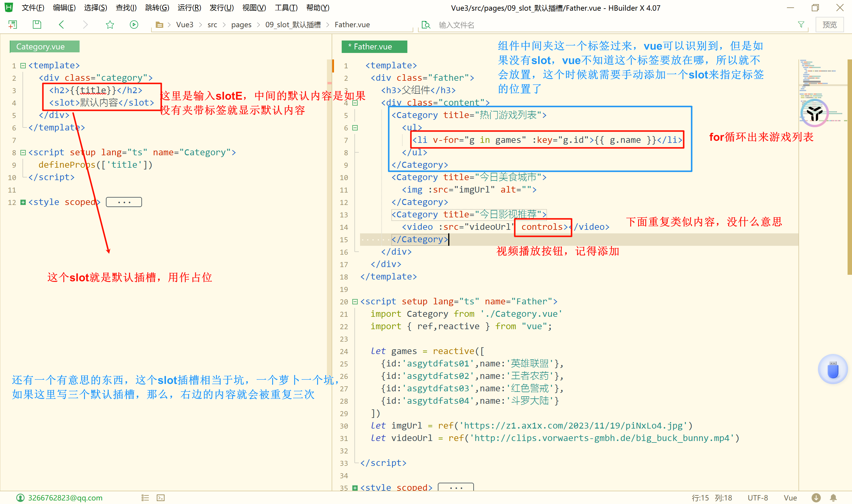Click the bookmark star icon
852x504 pixels.
click(110, 25)
